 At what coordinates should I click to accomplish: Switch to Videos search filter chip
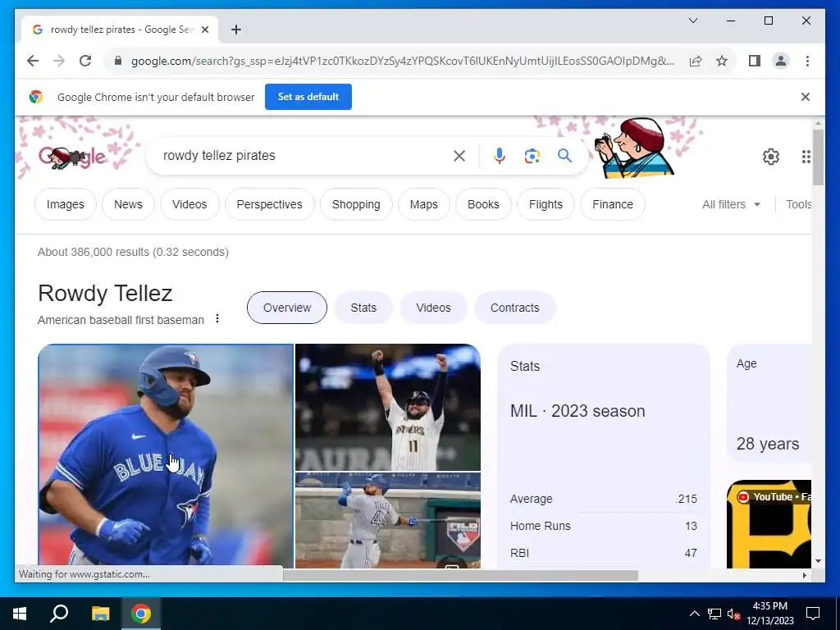189,204
